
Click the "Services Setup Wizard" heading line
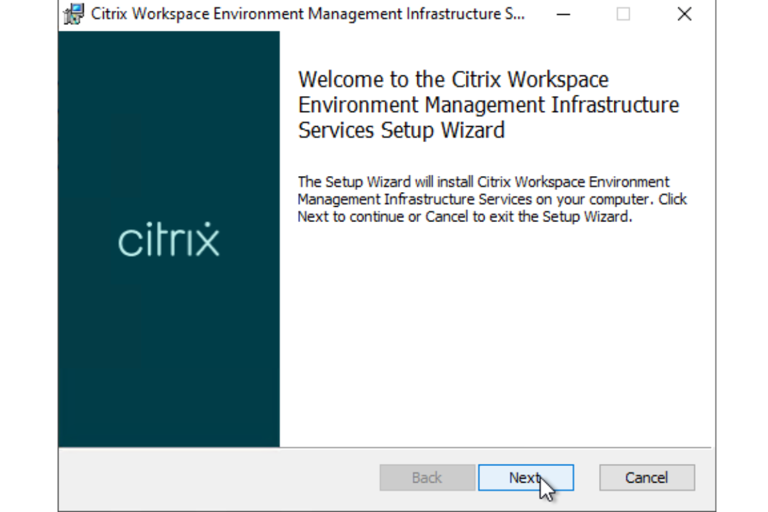(401, 131)
